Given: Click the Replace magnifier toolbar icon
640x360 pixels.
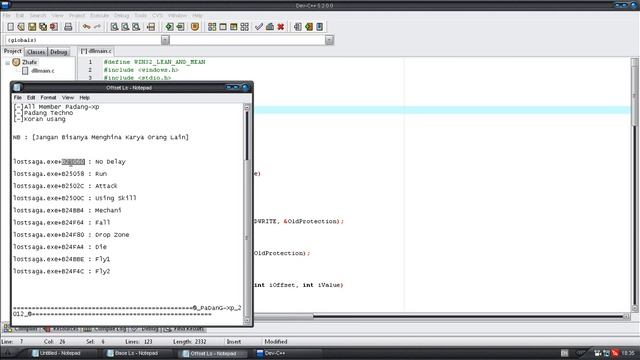Looking at the screenshot, I should [125, 27].
